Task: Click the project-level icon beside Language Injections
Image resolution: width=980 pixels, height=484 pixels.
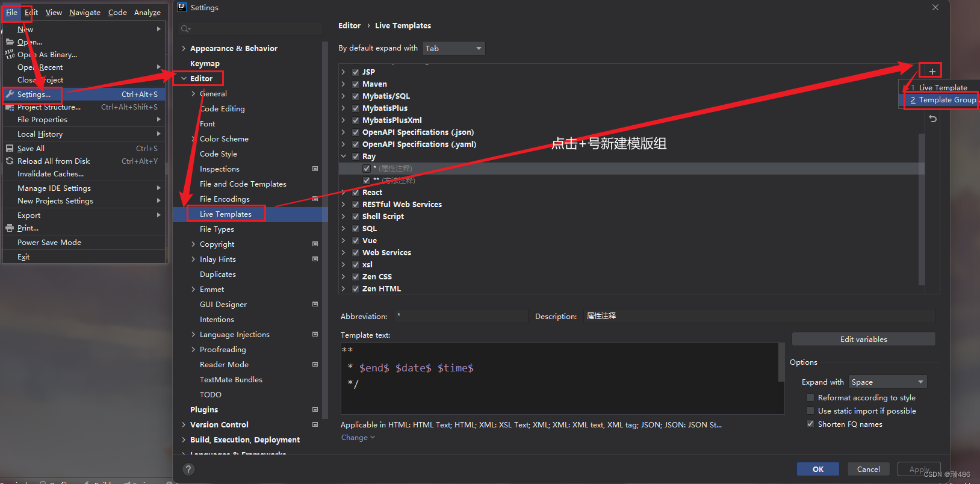Action: click(315, 334)
